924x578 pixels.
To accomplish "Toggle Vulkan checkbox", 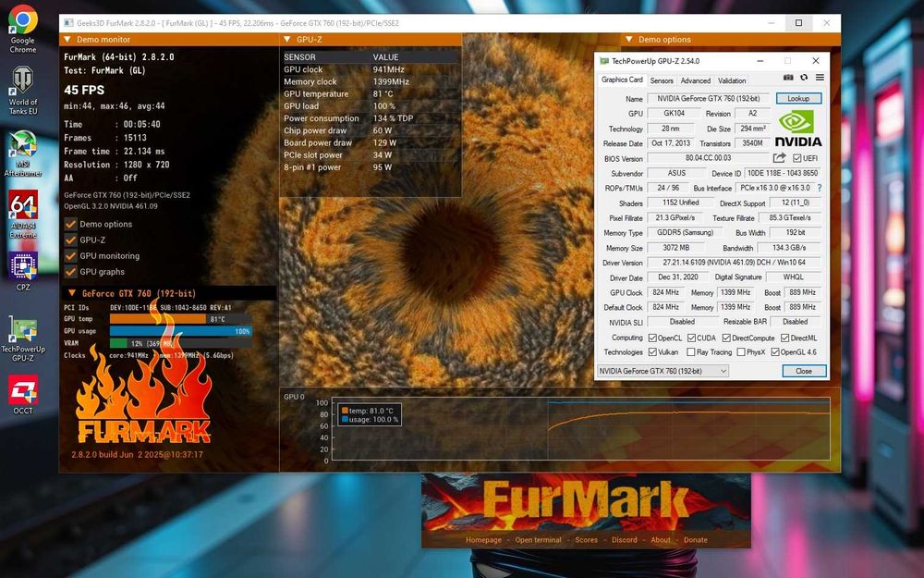I will 652,352.
